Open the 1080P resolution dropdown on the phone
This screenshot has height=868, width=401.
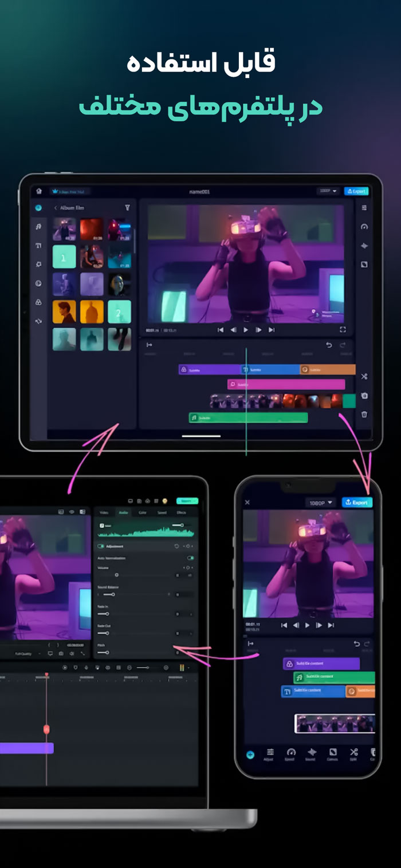pyautogui.click(x=321, y=503)
